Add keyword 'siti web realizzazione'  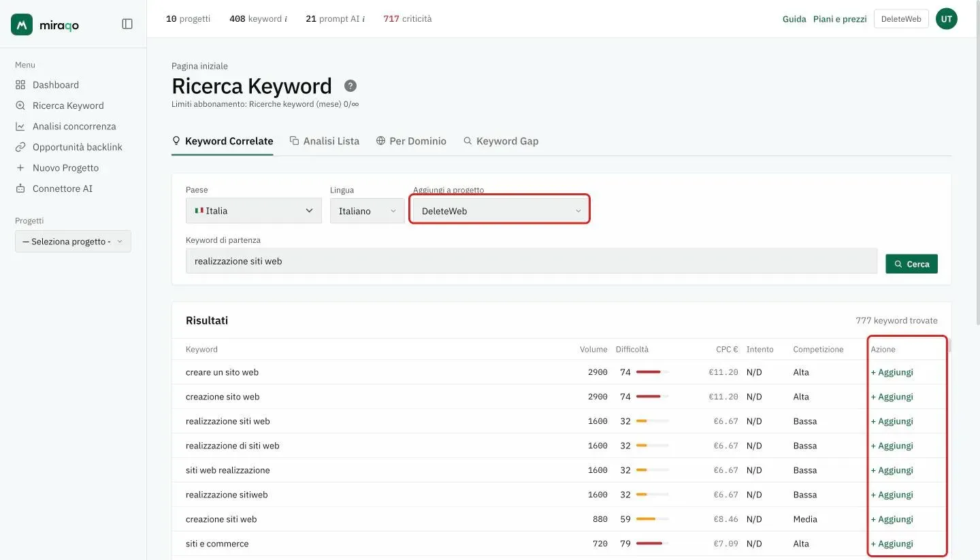coord(892,470)
